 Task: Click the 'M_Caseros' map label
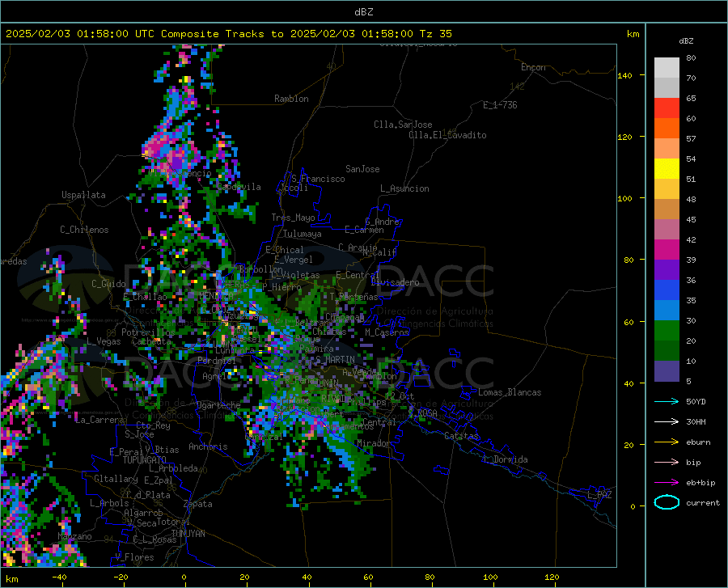tap(387, 332)
